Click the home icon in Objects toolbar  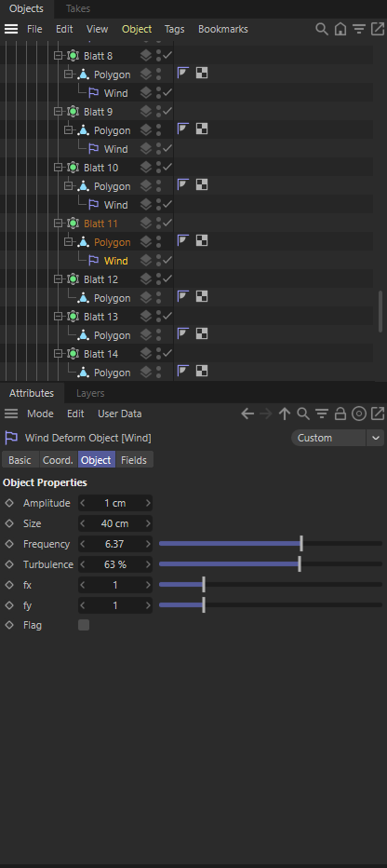tap(340, 29)
